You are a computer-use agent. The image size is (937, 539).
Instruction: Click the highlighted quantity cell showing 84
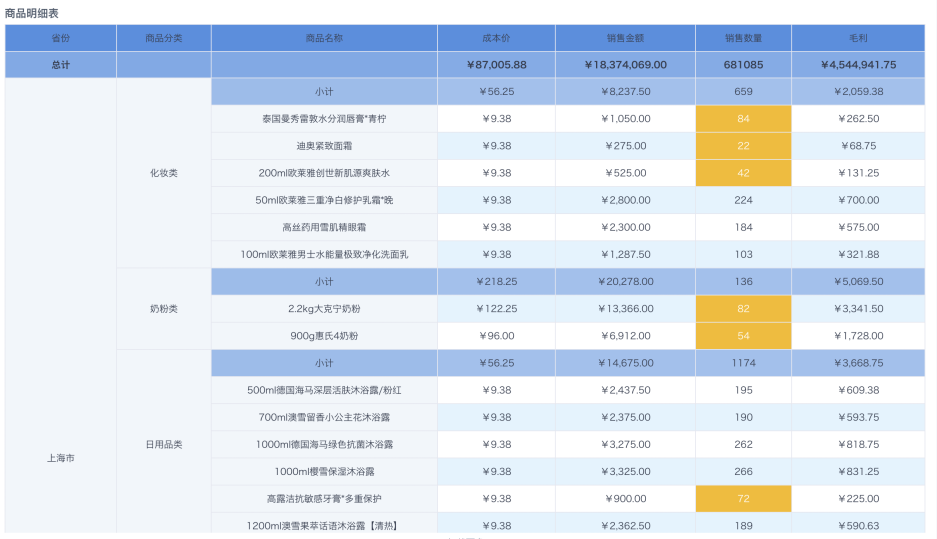tap(743, 119)
